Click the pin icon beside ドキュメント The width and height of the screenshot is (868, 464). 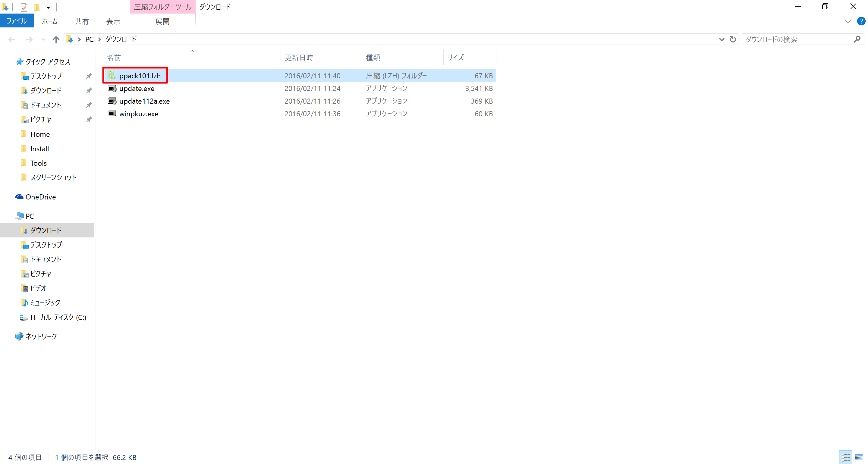89,105
